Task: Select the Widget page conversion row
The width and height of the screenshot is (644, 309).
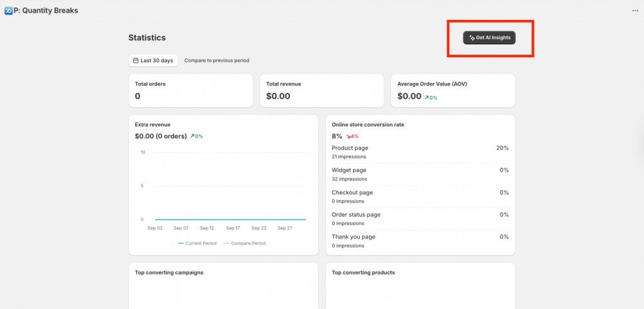Action: coord(420,174)
